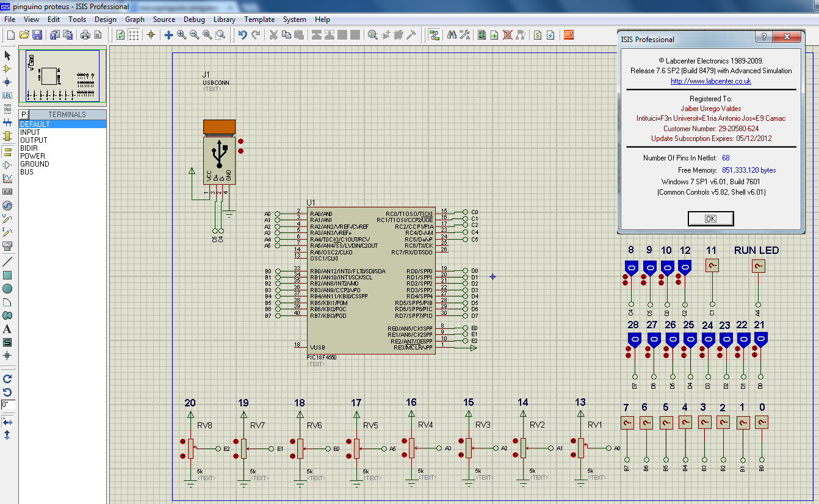This screenshot has height=504, width=819.
Task: Click the schematic overview thumbnail
Action: (62, 77)
